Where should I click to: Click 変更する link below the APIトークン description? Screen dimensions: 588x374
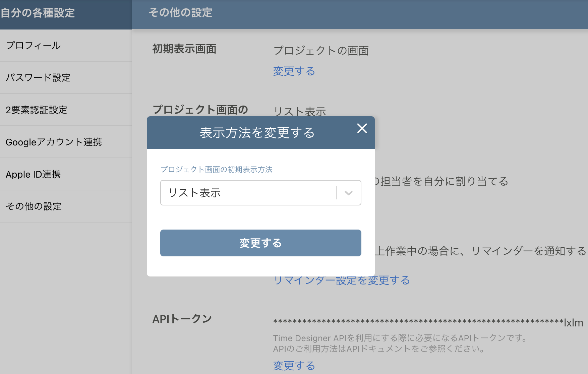(x=294, y=366)
